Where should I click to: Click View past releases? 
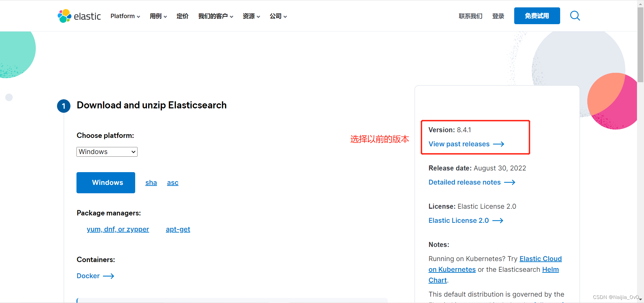[x=466, y=144]
